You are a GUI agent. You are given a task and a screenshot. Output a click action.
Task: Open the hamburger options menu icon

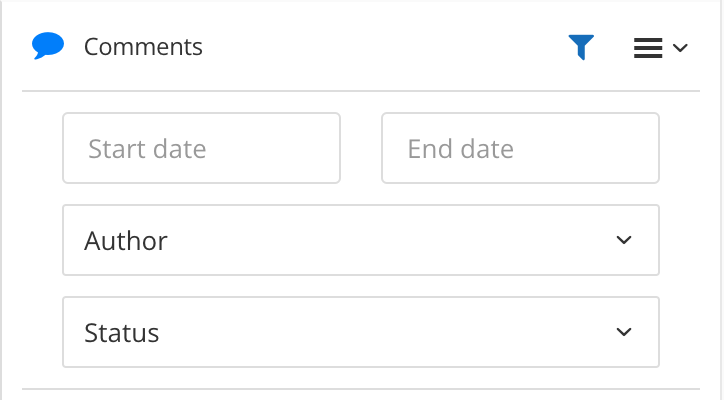tap(649, 47)
